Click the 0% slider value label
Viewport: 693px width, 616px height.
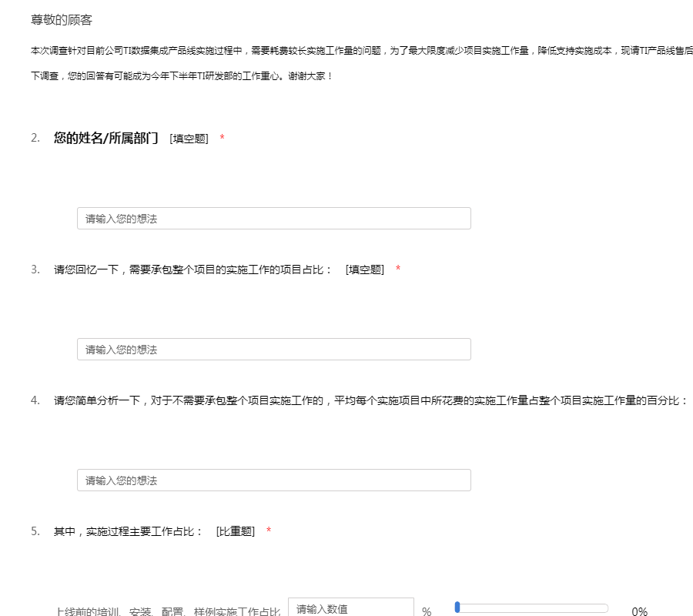pos(639,611)
